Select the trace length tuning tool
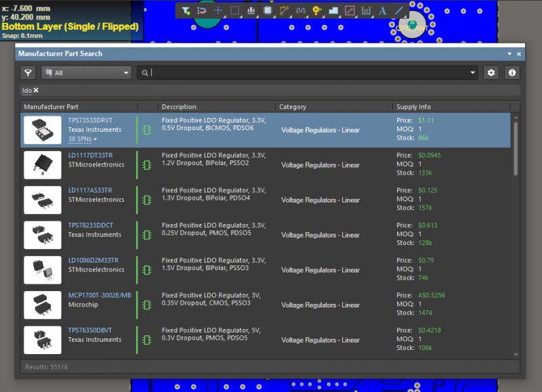Image resolution: width=542 pixels, height=392 pixels. [x=300, y=11]
